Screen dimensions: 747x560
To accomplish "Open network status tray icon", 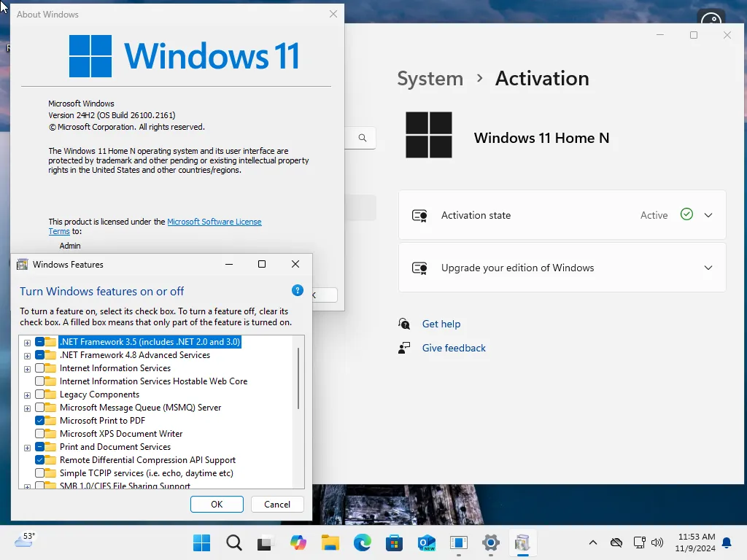I will (639, 542).
